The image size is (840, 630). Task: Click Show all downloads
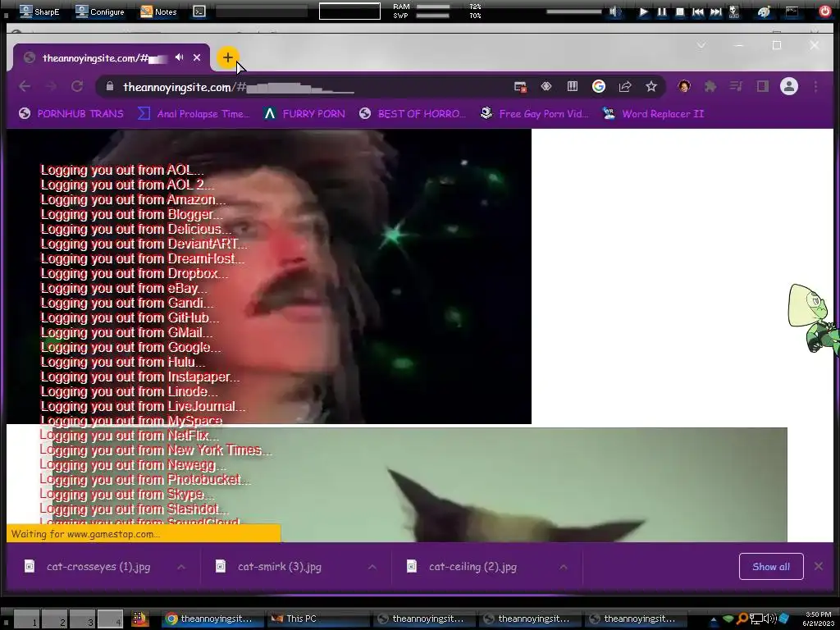click(771, 566)
